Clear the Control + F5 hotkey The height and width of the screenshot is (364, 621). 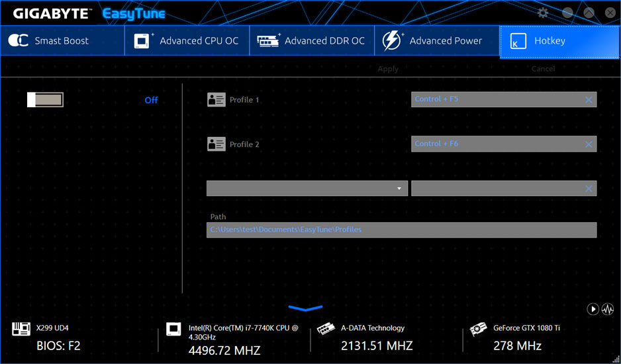pyautogui.click(x=588, y=100)
